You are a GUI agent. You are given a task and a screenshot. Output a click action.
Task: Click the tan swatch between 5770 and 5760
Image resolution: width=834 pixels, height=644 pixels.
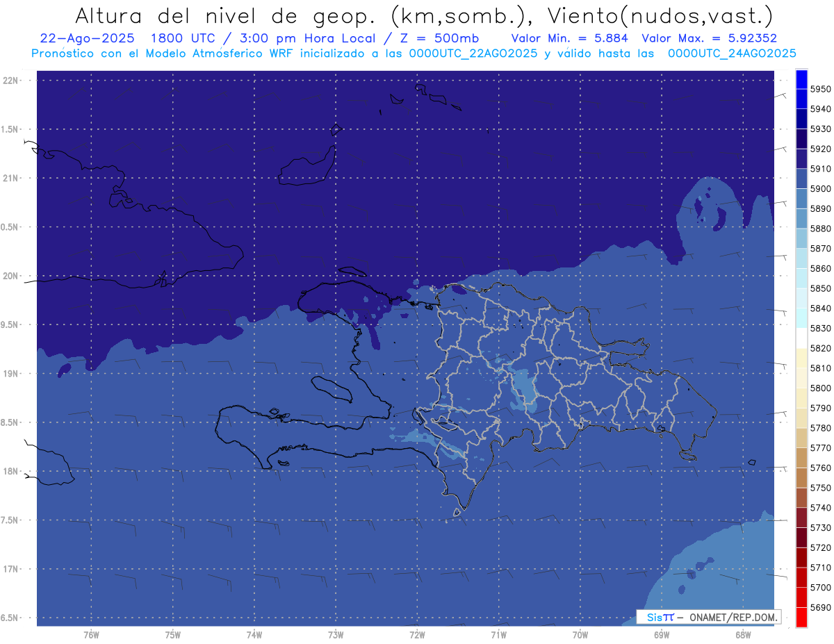801,457
